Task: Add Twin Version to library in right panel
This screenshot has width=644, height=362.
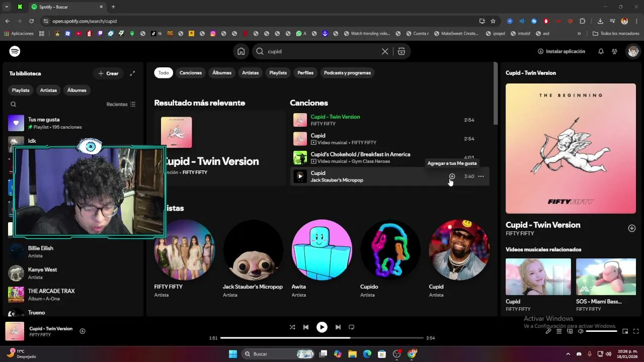Action: pos(632,228)
